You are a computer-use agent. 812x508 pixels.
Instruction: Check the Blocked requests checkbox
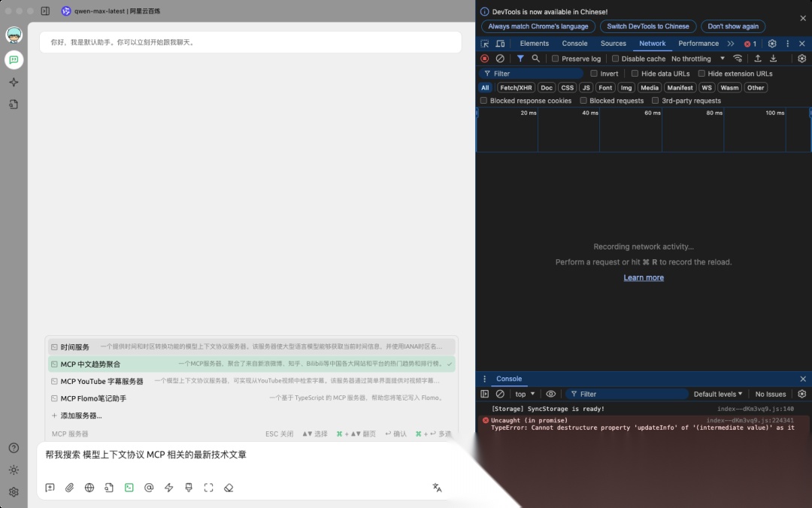coord(583,101)
